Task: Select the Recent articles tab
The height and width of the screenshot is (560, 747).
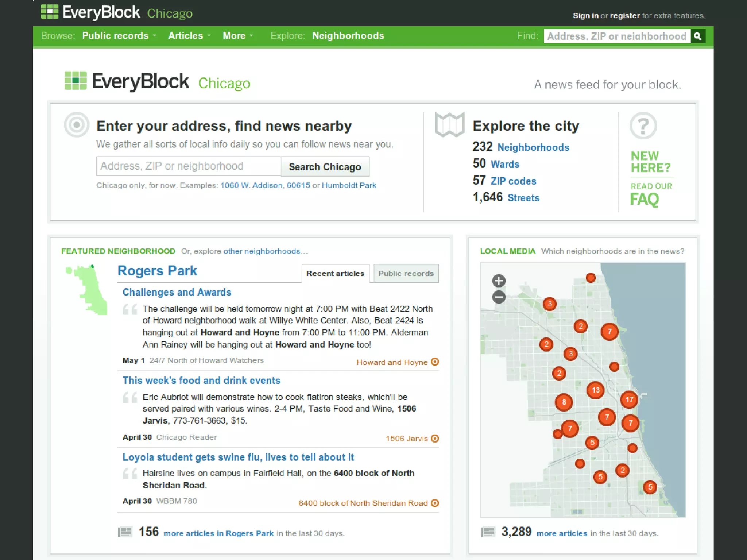Action: pos(335,274)
